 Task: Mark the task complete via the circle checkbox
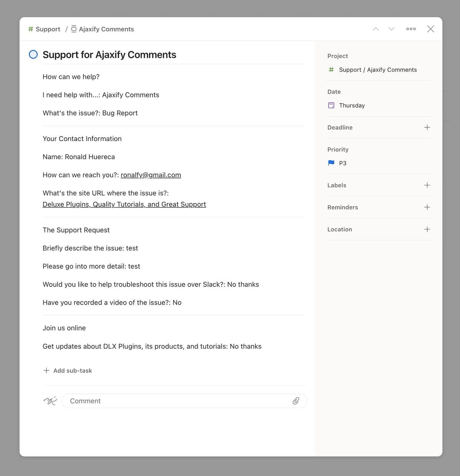tap(33, 54)
